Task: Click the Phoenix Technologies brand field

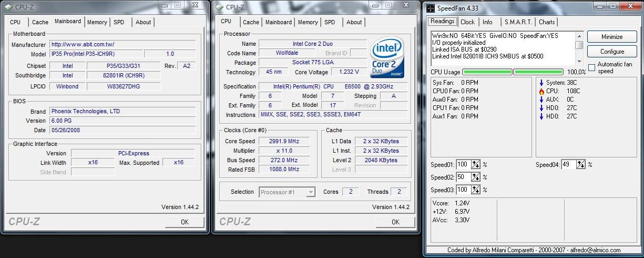Action: (122, 111)
